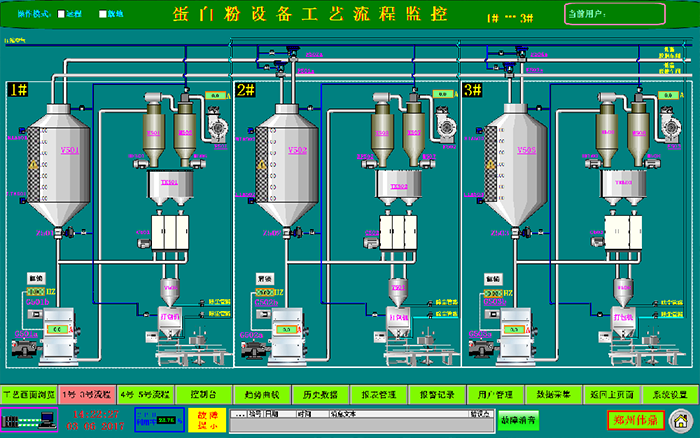
Task: Click the HZ frequency value in unit 3#
Action: pos(493,293)
